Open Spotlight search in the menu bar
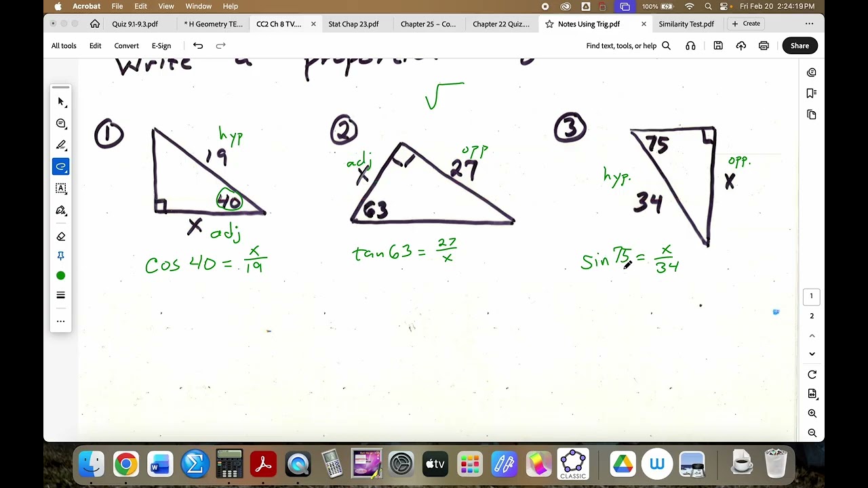 (708, 6)
